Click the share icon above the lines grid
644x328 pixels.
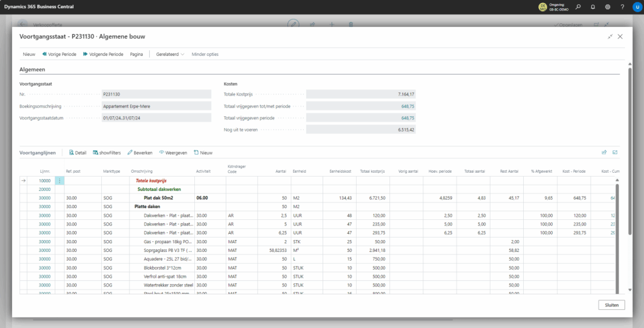click(604, 152)
